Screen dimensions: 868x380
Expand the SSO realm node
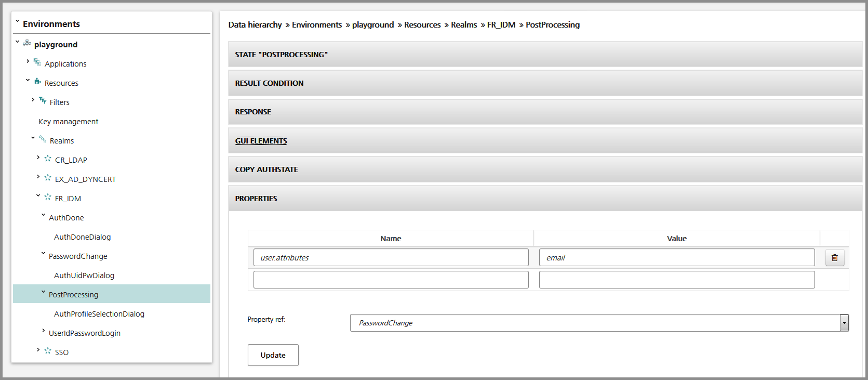pos(38,350)
